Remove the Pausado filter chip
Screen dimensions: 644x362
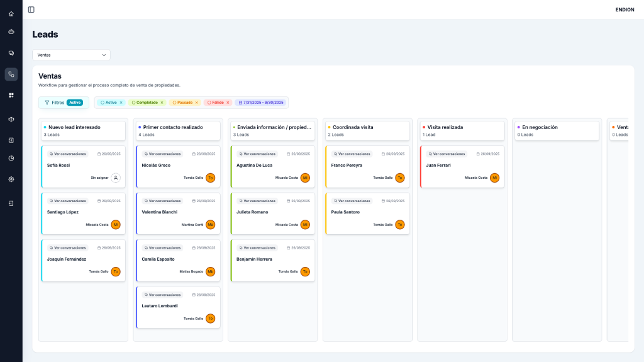pyautogui.click(x=196, y=103)
